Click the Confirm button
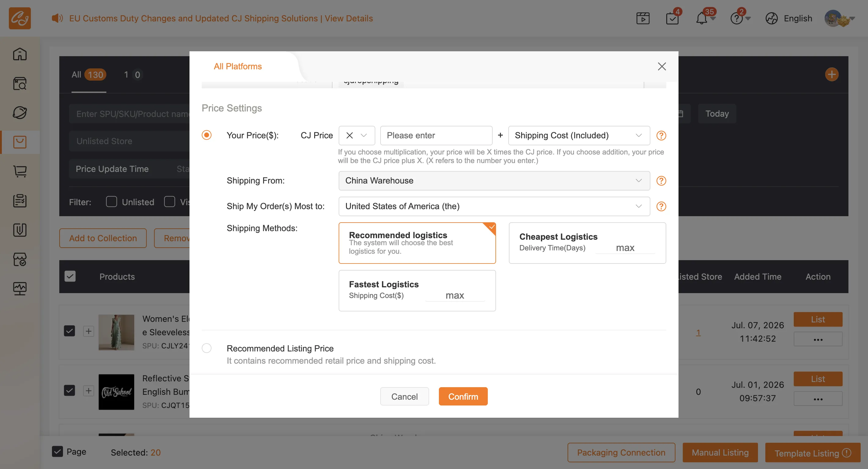This screenshot has width=868, height=469. [463, 396]
